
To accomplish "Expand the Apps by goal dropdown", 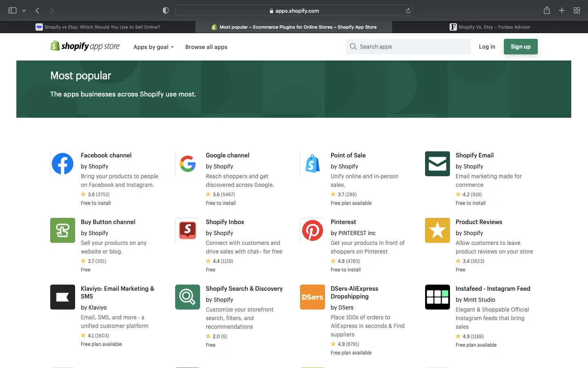I will 154,47.
